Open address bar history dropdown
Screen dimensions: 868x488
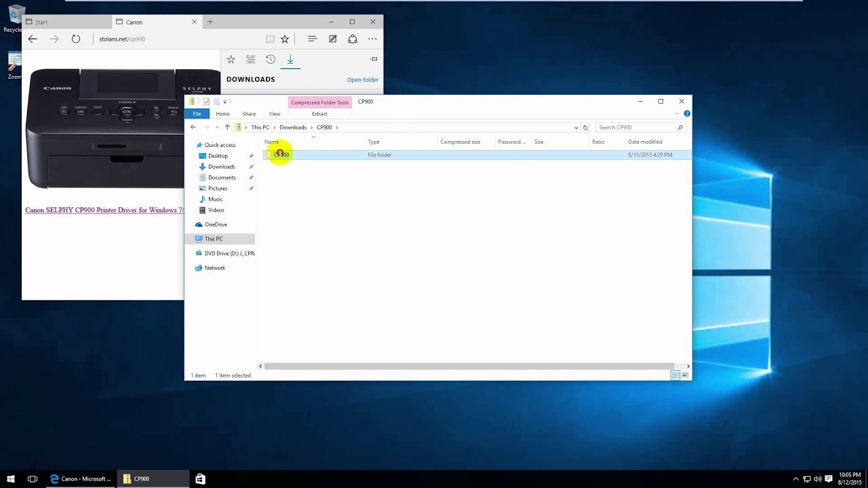[x=576, y=127]
